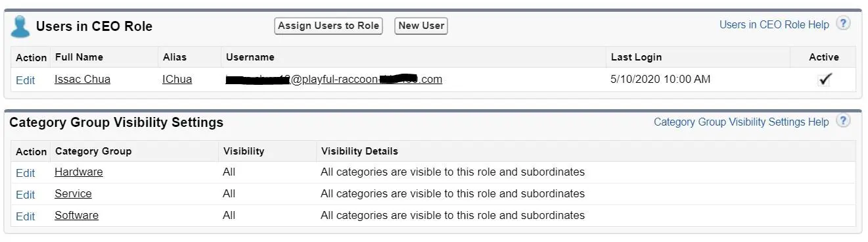The image size is (868, 242).
Task: Click the Visibility Details column header
Action: click(x=359, y=151)
